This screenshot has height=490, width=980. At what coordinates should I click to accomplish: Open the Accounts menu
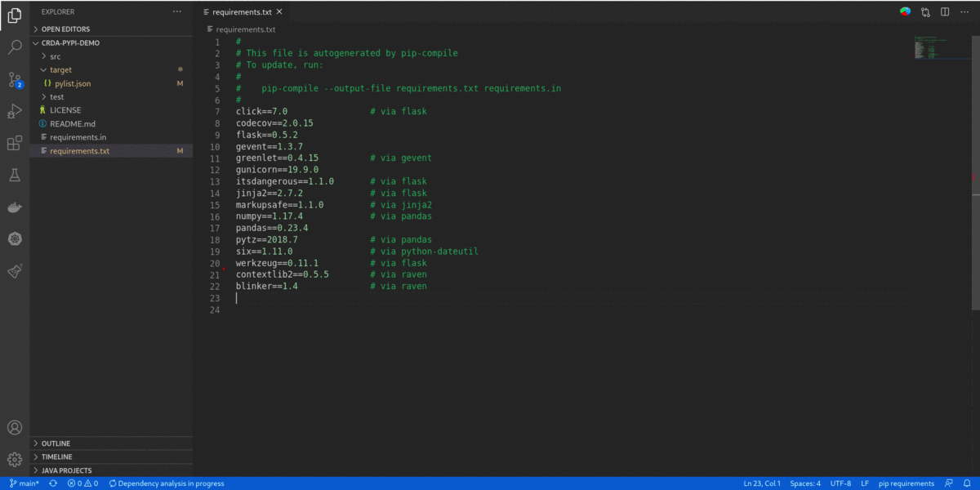click(x=15, y=427)
